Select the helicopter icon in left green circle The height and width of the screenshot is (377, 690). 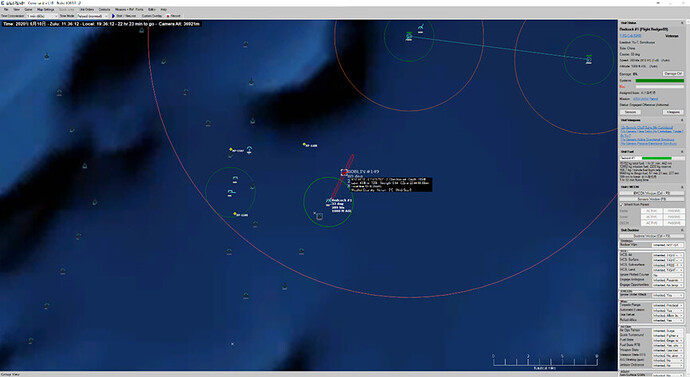point(235,179)
